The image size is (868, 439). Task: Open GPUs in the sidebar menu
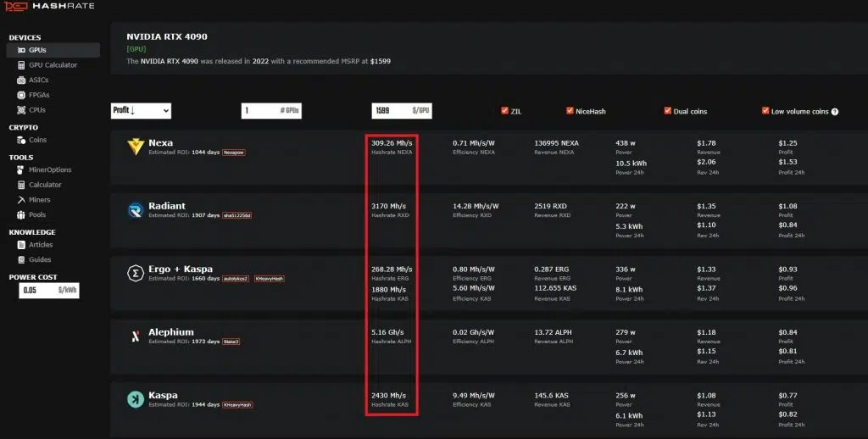click(x=53, y=50)
